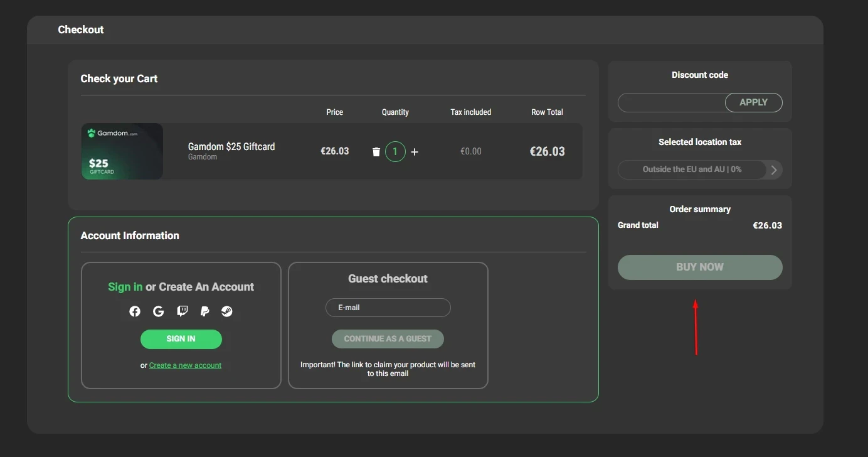Sign in with the Facebook icon
The height and width of the screenshot is (457, 868).
(x=135, y=311)
